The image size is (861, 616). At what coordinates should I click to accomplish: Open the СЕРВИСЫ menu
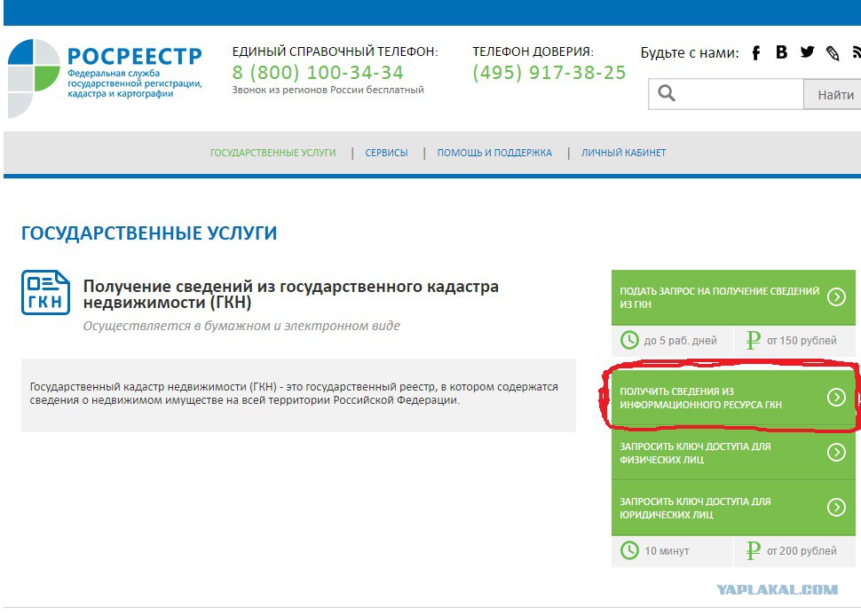click(387, 153)
